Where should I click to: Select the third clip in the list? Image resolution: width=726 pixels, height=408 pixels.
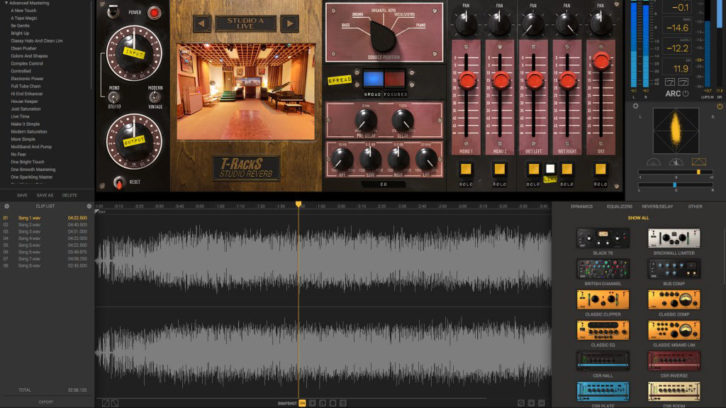click(45, 232)
